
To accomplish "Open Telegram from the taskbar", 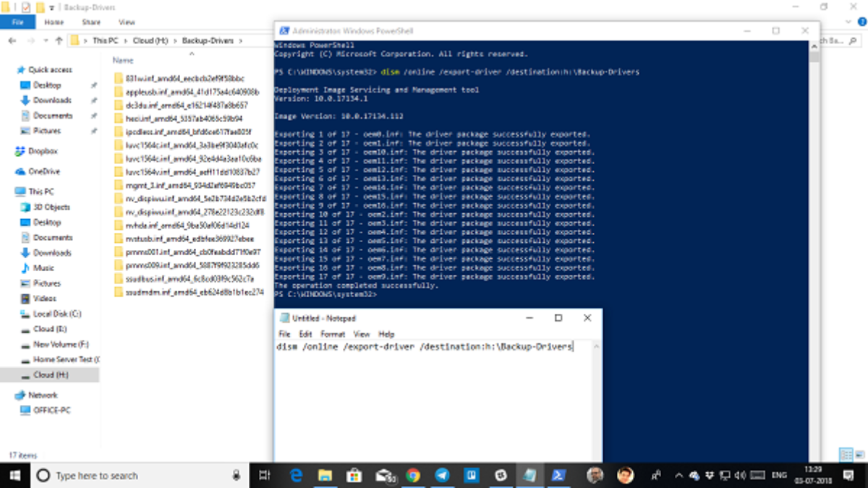I will pos(442,475).
